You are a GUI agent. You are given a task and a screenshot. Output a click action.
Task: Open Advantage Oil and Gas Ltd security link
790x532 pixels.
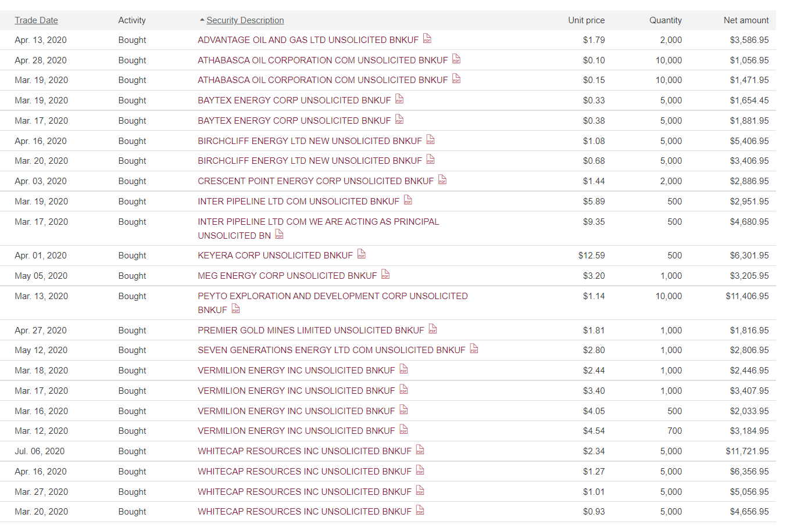click(308, 40)
